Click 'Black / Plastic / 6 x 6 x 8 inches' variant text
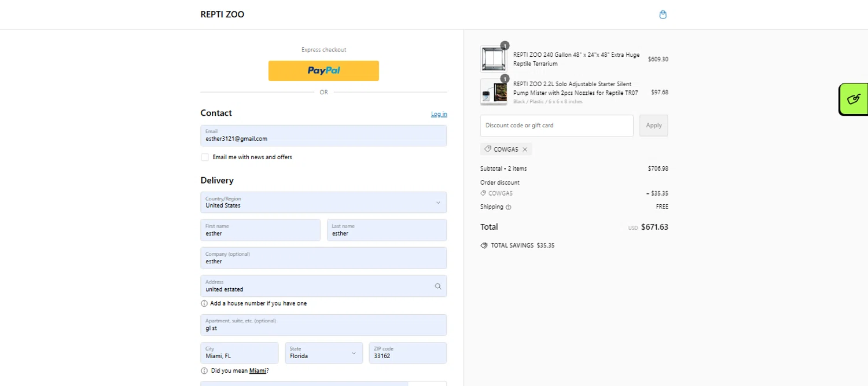This screenshot has width=868, height=386. (548, 102)
